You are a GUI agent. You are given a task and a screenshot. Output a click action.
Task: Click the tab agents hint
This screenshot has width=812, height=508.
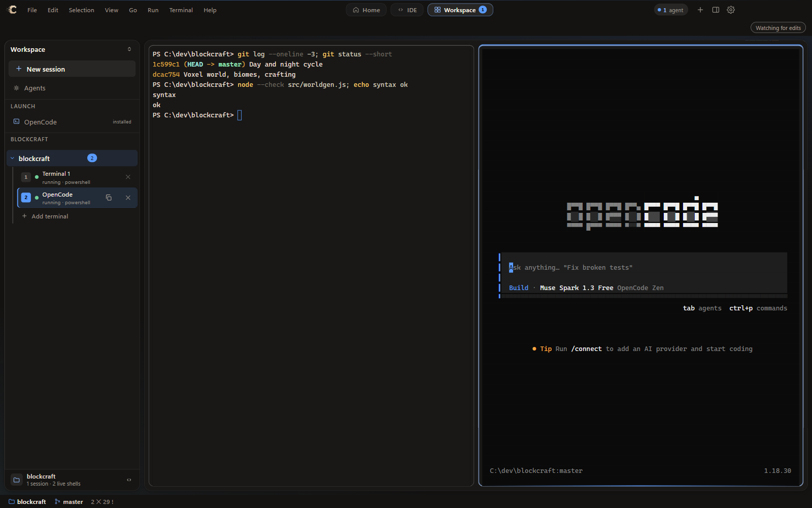(702, 308)
